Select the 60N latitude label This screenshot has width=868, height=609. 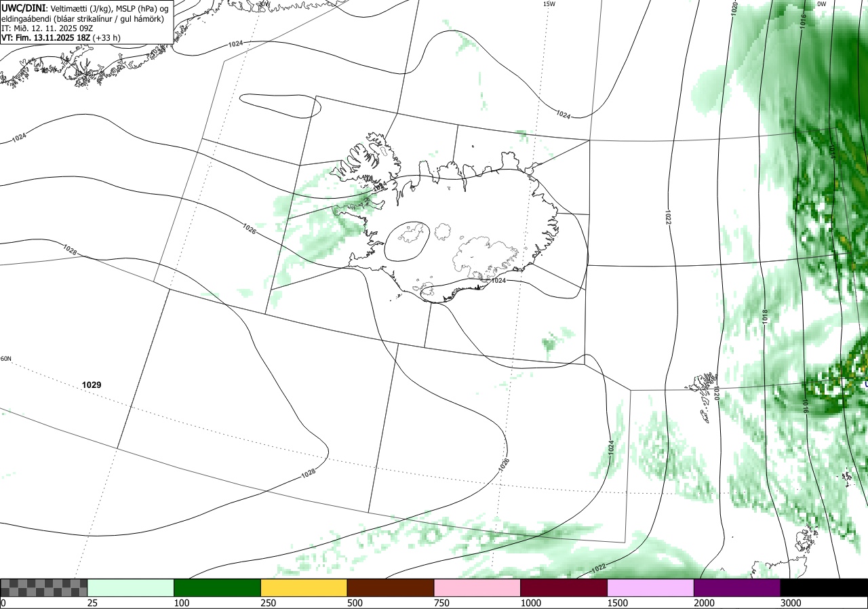[6, 359]
